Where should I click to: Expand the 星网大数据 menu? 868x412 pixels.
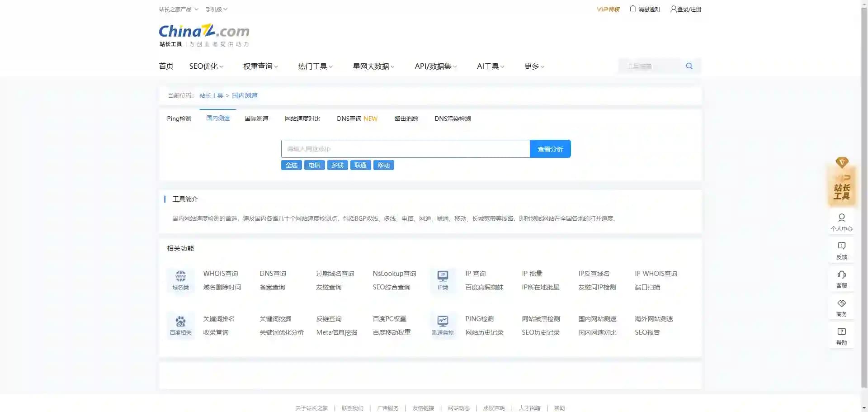[x=374, y=66]
